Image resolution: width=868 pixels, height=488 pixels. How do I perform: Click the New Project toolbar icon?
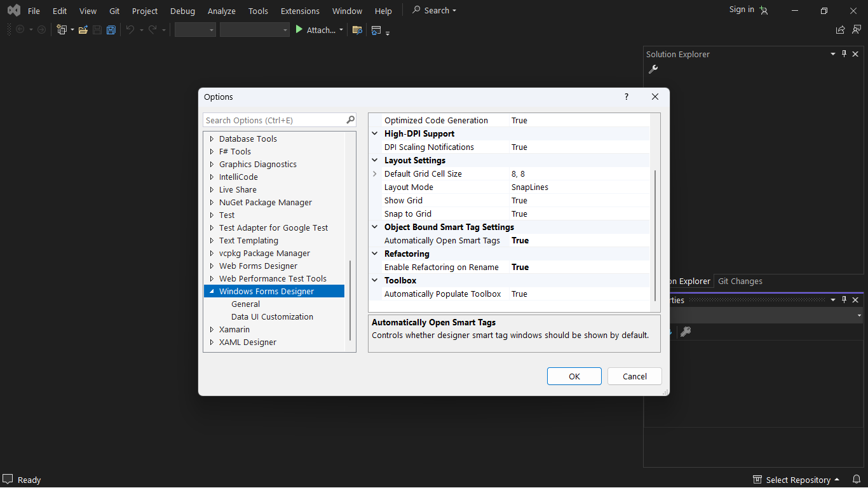pyautogui.click(x=62, y=29)
